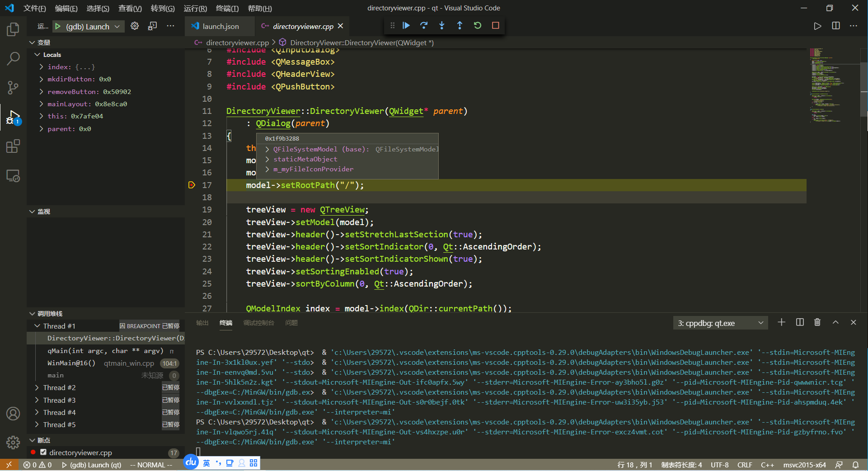Viewport: 868px width, 471px height.
Task: Toggle the directoryviewer.cpp breakpoint checkbox
Action: pyautogui.click(x=44, y=452)
